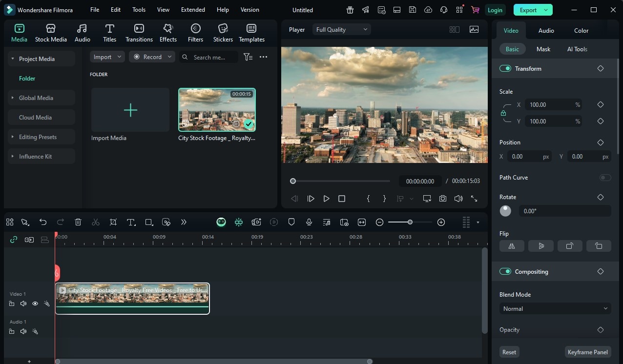Click the zoom in plus icon

[441, 222]
